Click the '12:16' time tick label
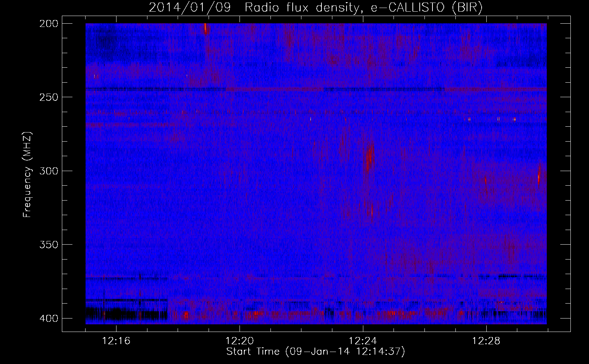The height and width of the screenshot is (364, 589). [x=116, y=341]
